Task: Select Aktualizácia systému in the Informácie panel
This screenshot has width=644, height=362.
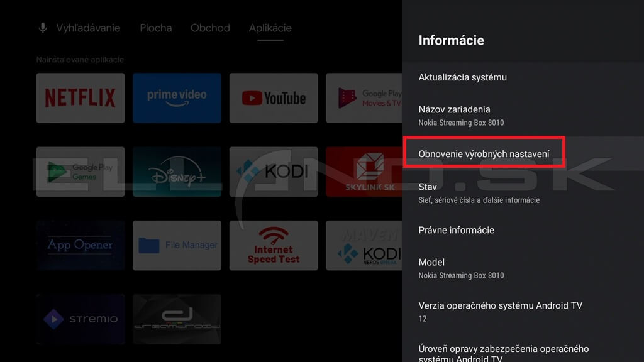Action: [x=462, y=77]
